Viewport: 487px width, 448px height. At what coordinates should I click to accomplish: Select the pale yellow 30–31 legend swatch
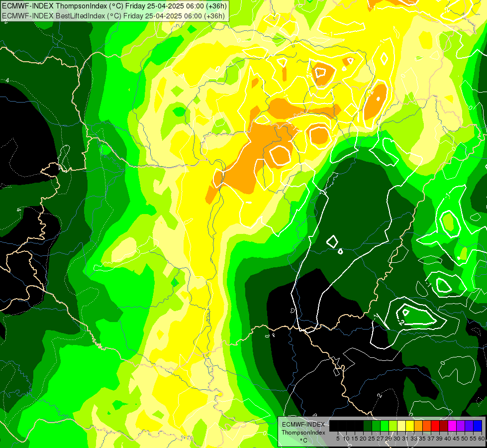tap(401, 426)
